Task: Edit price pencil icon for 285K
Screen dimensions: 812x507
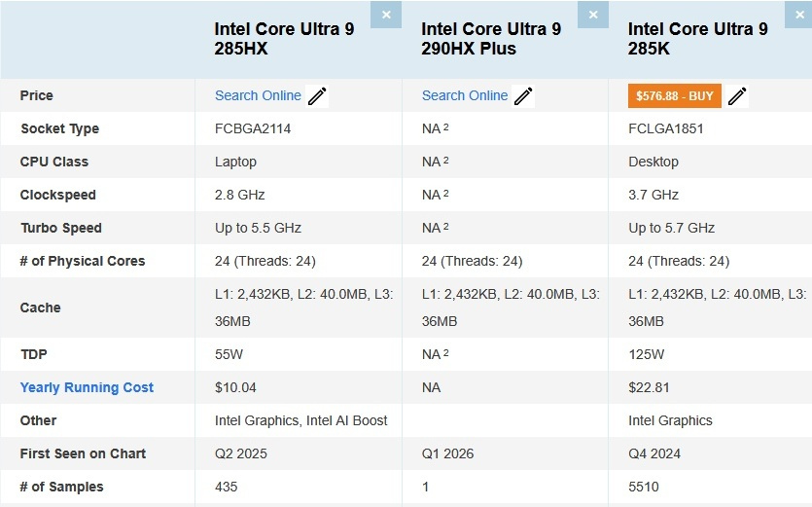Action: coord(737,96)
